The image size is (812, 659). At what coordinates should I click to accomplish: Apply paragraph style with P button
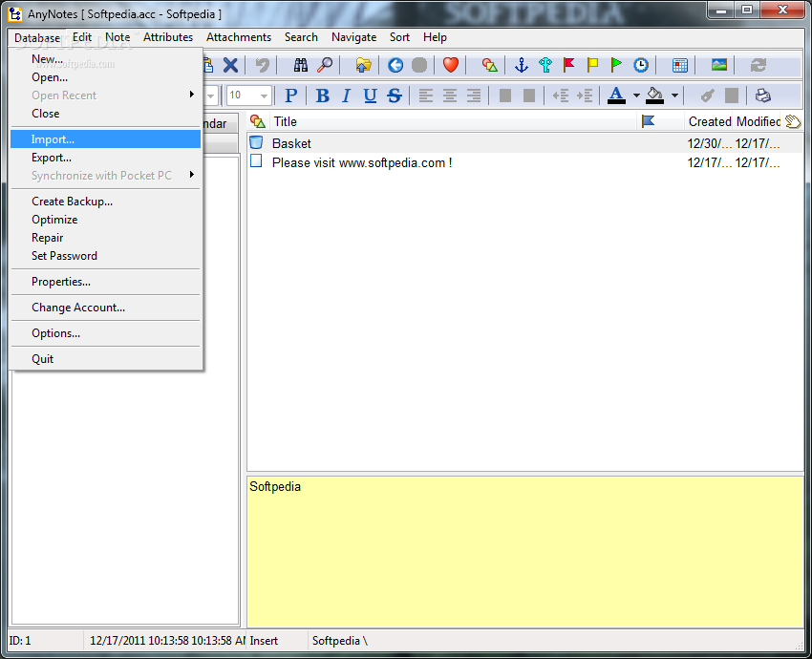(291, 96)
